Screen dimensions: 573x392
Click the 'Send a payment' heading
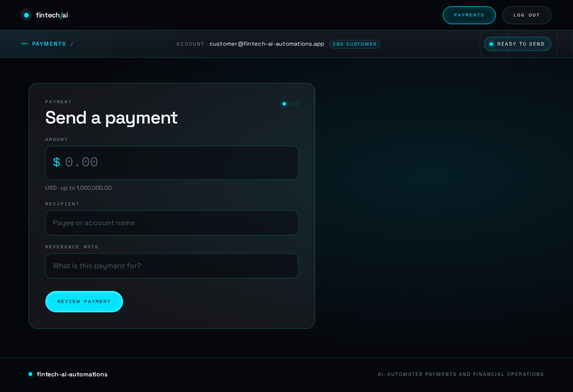tap(111, 118)
